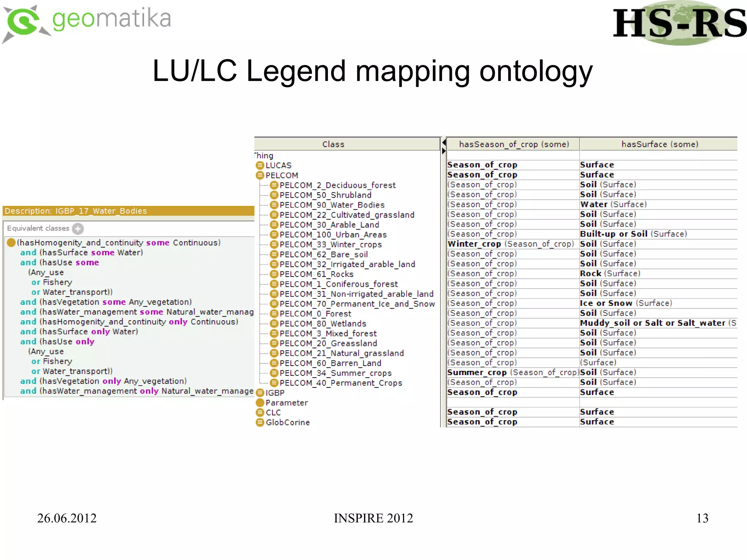Select PELCOM_1_Coniferous_forest in the tree
The width and height of the screenshot is (747, 560).
(x=339, y=284)
